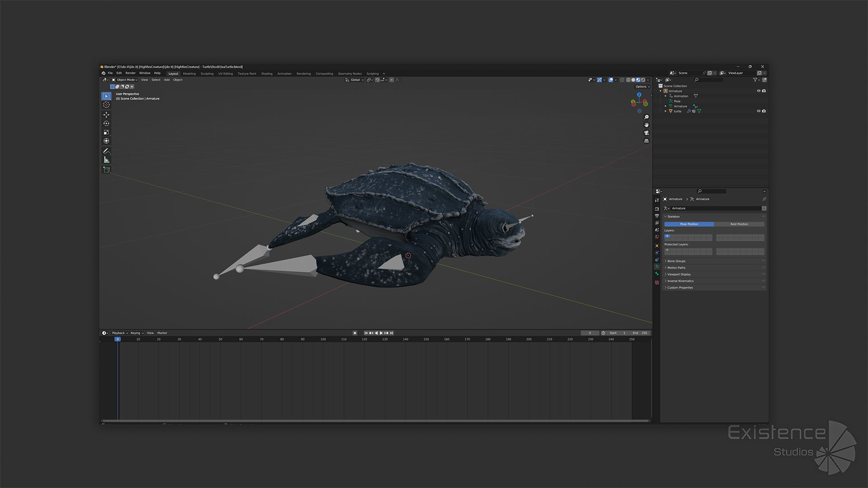Click the End frame field showing 250

pos(640,333)
